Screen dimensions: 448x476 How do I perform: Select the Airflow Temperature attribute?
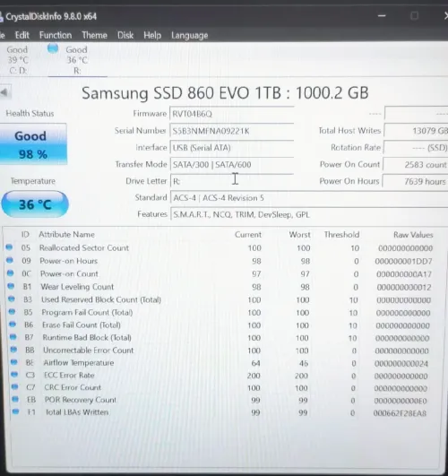click(x=79, y=363)
